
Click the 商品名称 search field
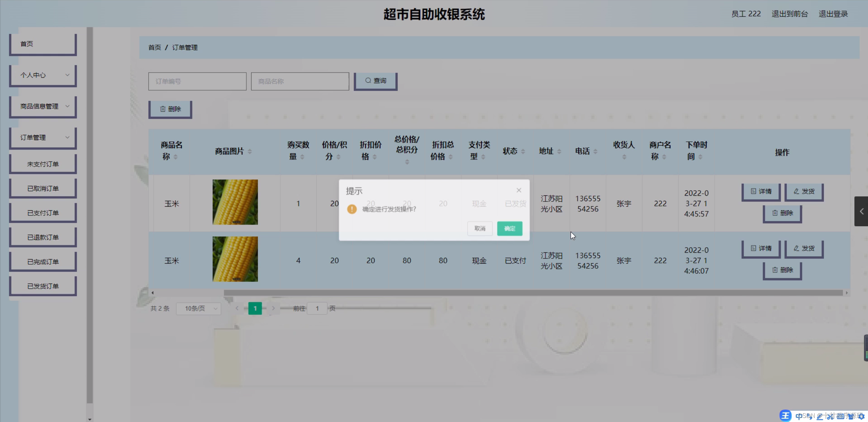click(300, 81)
